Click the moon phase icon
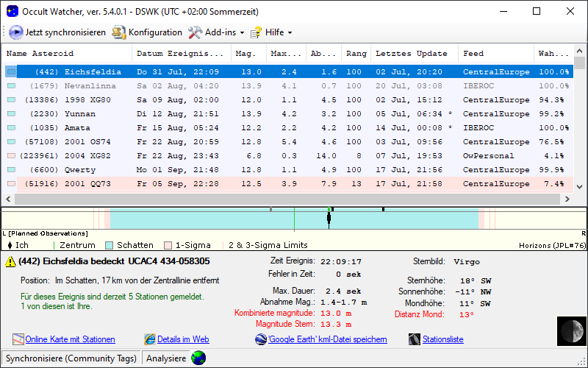Image resolution: width=588 pixels, height=368 pixels. click(569, 330)
